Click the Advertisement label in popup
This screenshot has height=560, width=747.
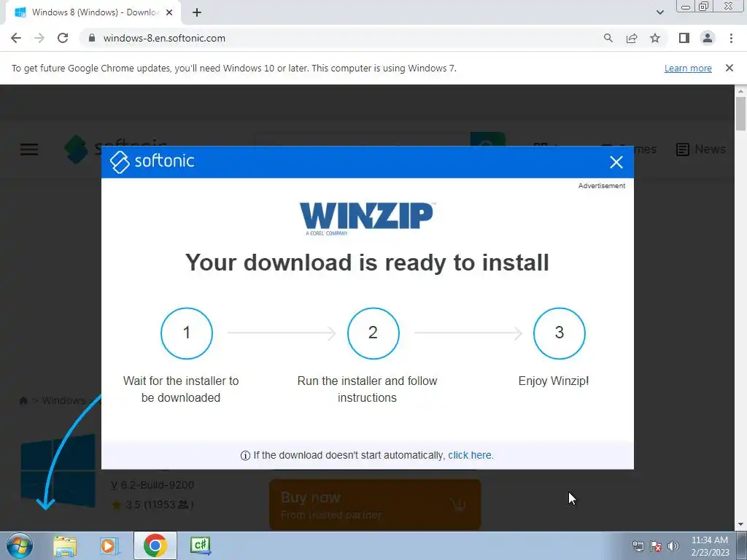602,186
